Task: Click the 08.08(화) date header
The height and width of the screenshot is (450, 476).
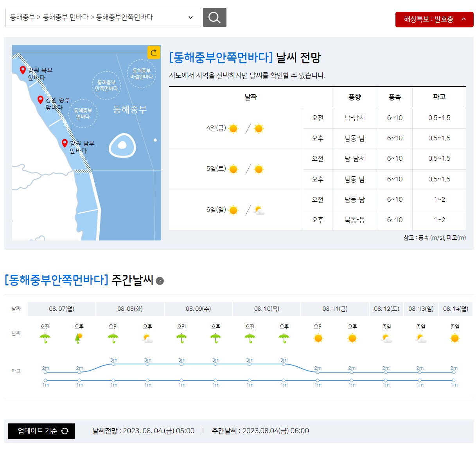Action: [x=130, y=309]
